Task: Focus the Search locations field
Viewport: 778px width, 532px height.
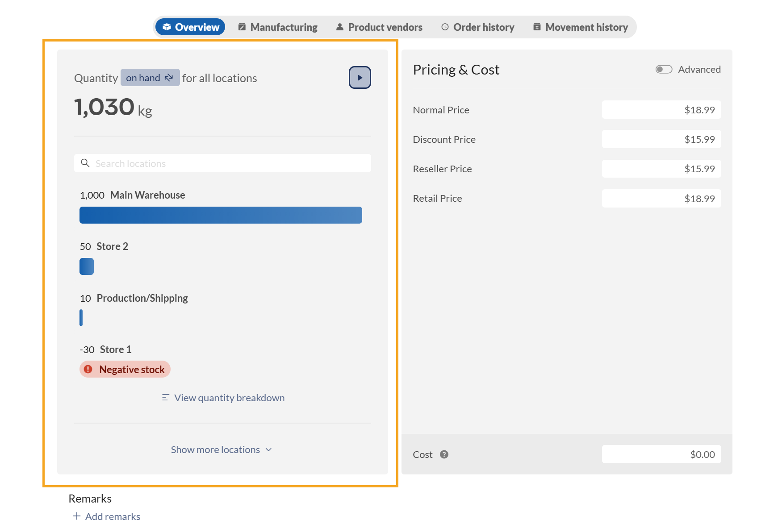Action: [x=228, y=163]
